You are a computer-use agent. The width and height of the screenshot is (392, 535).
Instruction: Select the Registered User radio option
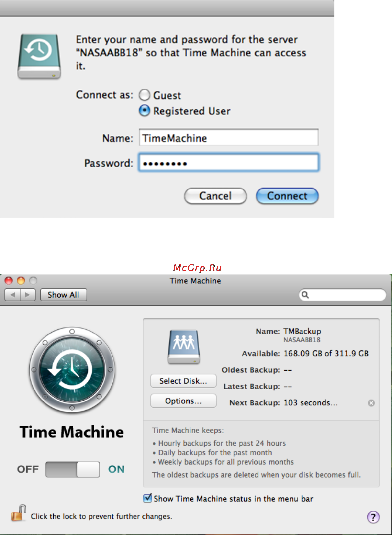(145, 111)
